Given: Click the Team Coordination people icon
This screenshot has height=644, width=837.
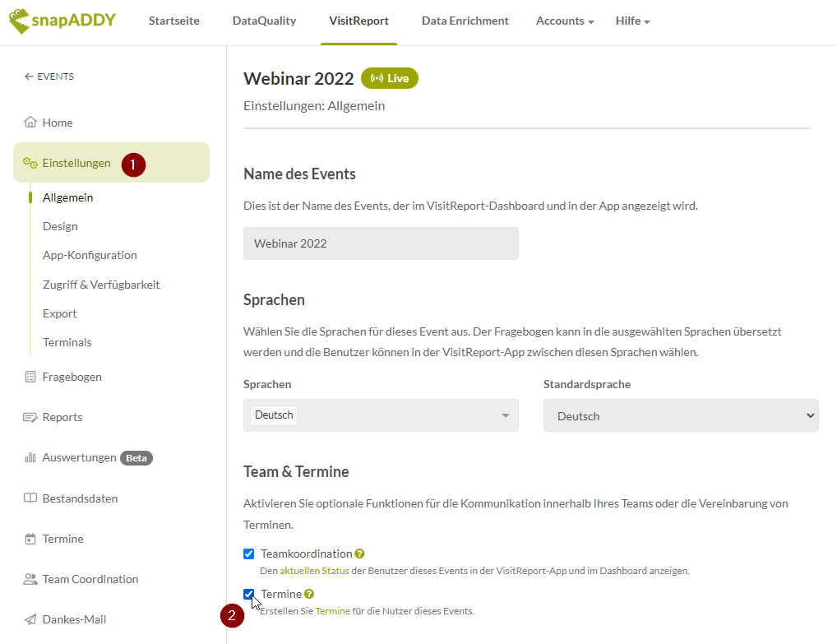Looking at the screenshot, I should tap(30, 579).
